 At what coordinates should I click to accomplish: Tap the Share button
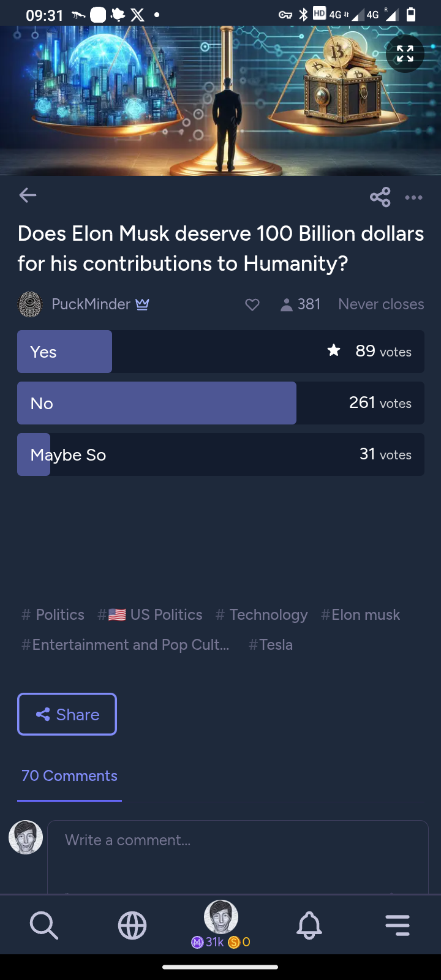coord(67,714)
